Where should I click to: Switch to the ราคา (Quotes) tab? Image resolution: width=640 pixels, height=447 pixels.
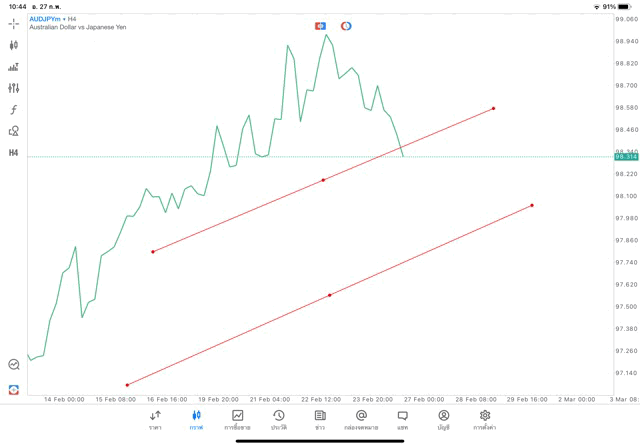click(155, 420)
